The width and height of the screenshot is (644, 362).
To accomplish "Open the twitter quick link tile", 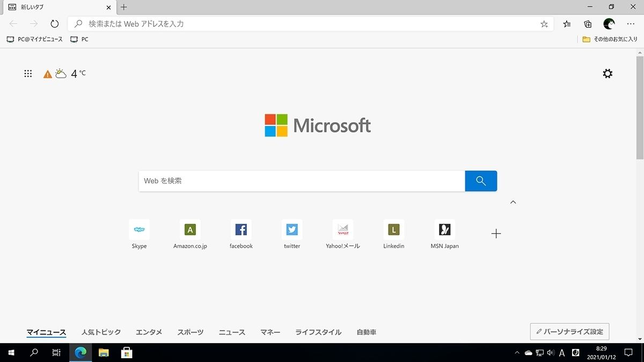I will pos(292,234).
